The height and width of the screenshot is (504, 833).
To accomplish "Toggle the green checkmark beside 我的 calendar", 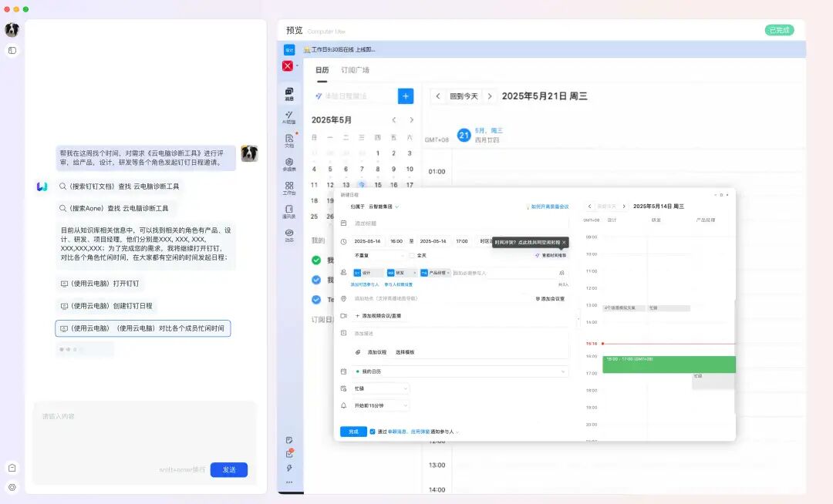I will coord(316,260).
